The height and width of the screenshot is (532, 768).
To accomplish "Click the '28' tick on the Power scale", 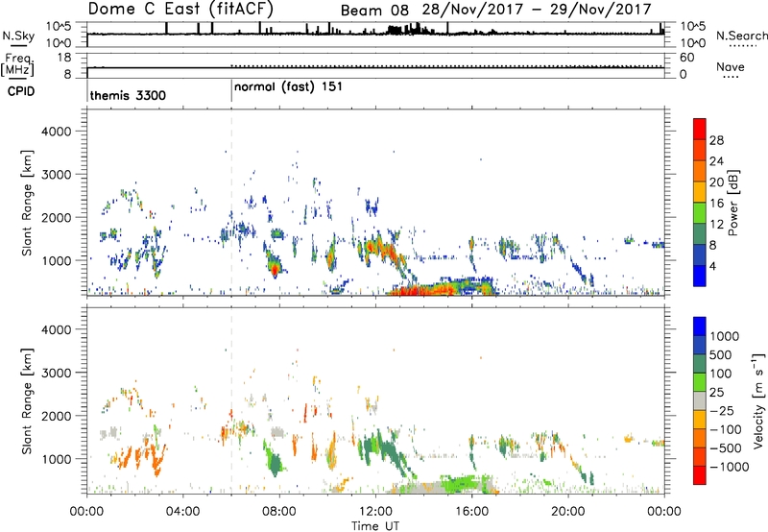I will point(716,140).
